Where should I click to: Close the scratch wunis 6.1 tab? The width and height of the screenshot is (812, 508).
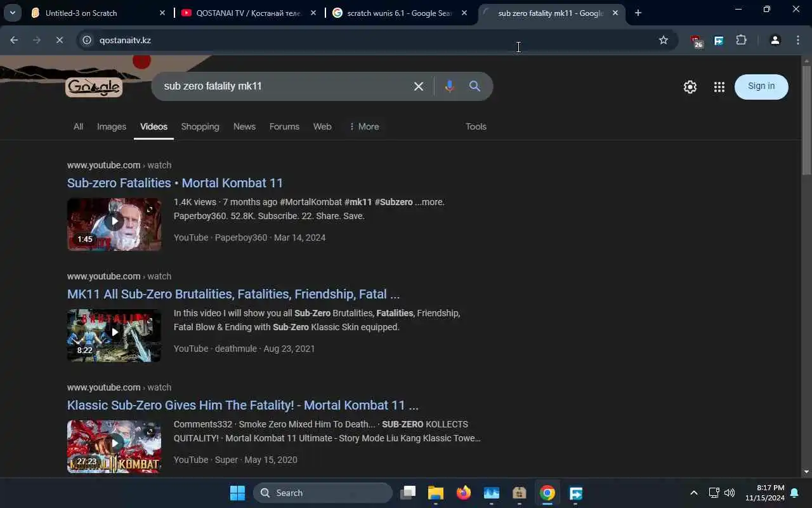(464, 13)
